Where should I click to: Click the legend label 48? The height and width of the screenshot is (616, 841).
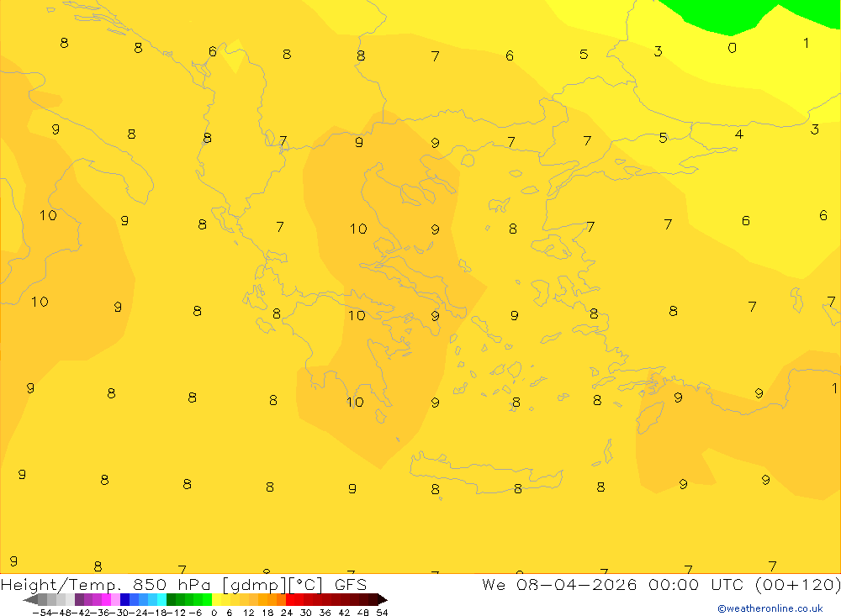(x=363, y=613)
